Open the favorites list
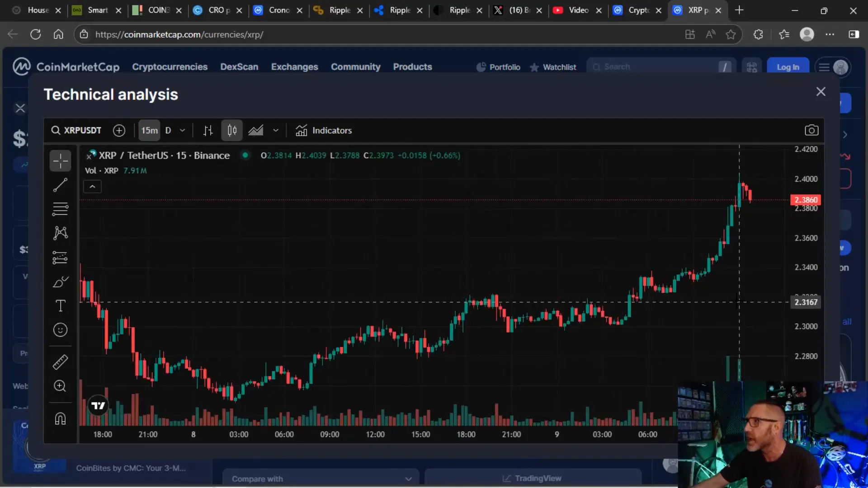 [x=784, y=34]
